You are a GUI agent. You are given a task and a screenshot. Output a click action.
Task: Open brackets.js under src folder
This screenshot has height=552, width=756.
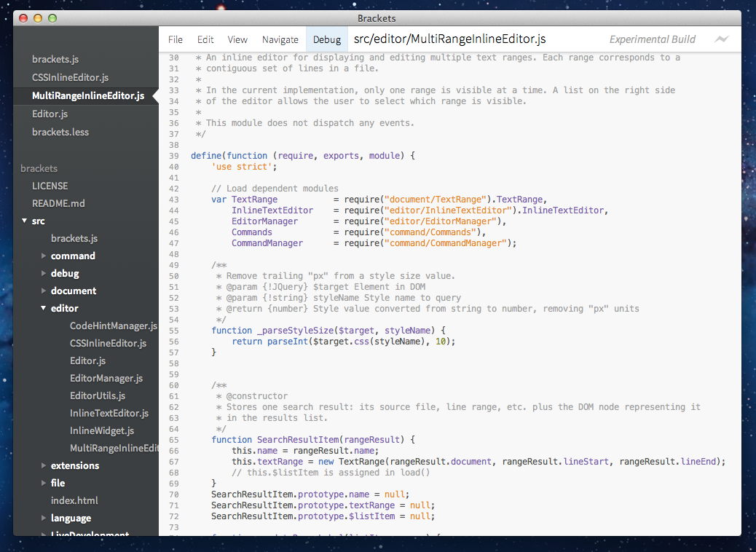[74, 238]
